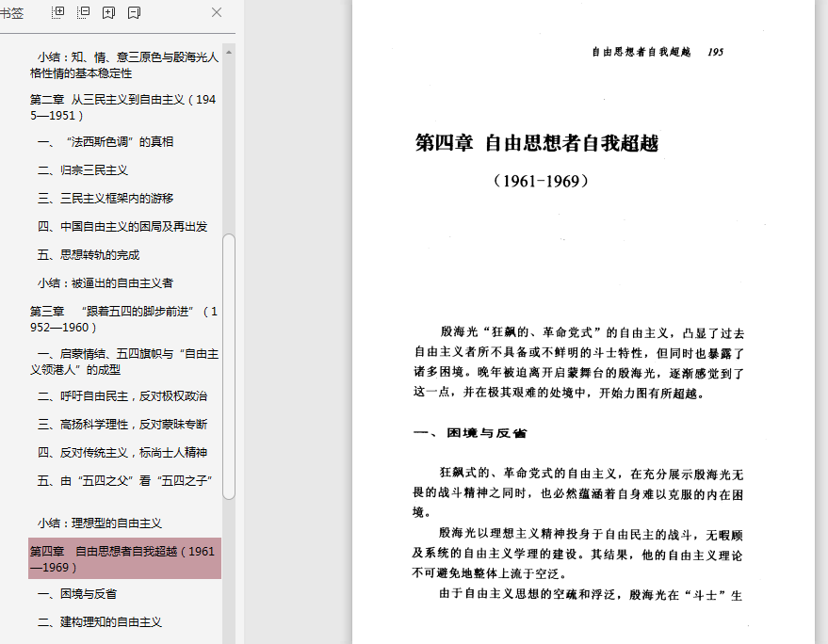Viewport: 828px width, 644px height.
Task: Click section heading 一、困境与反省 on page
Action: tap(470, 433)
